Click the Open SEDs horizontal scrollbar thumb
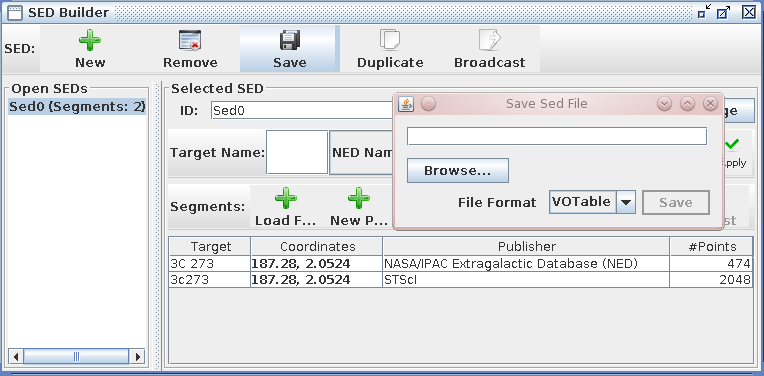The width and height of the screenshot is (764, 376). [76, 357]
